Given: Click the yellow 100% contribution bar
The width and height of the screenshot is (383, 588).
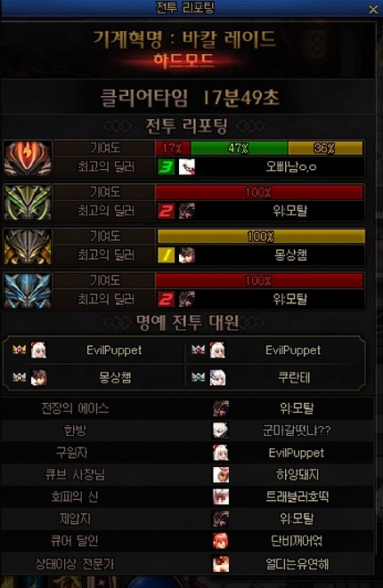Looking at the screenshot, I should pos(261,237).
